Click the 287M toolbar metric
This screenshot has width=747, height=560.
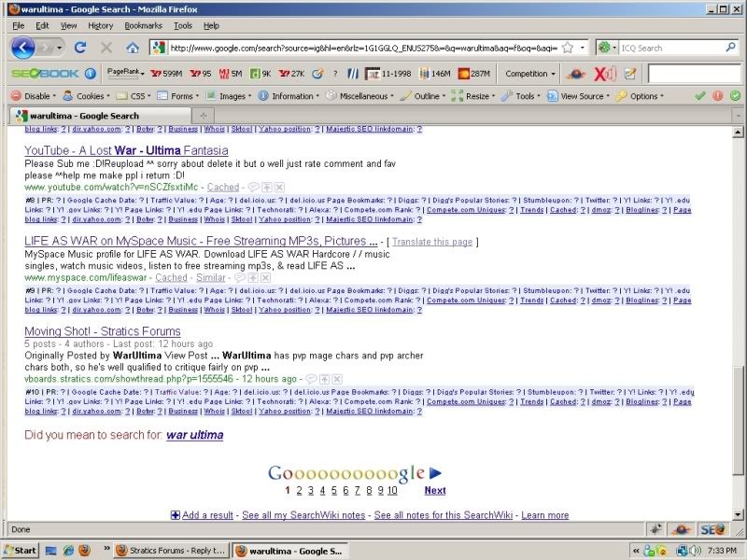473,74
